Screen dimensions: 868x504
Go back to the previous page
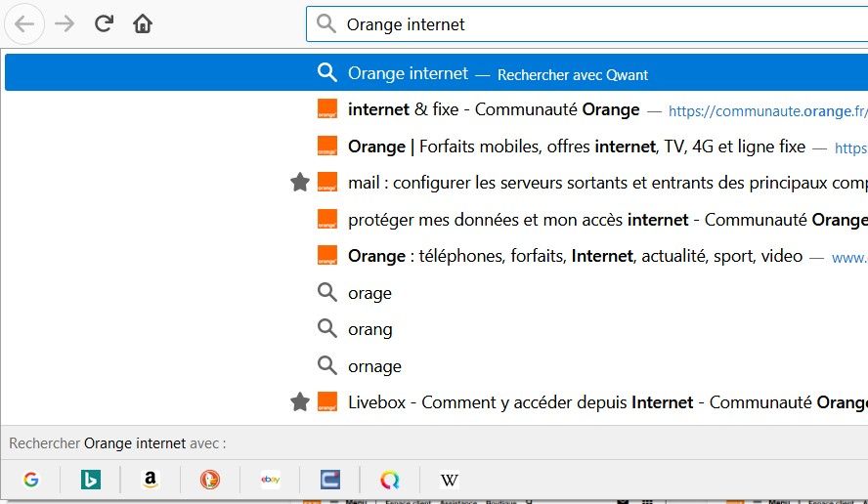pyautogui.click(x=25, y=24)
